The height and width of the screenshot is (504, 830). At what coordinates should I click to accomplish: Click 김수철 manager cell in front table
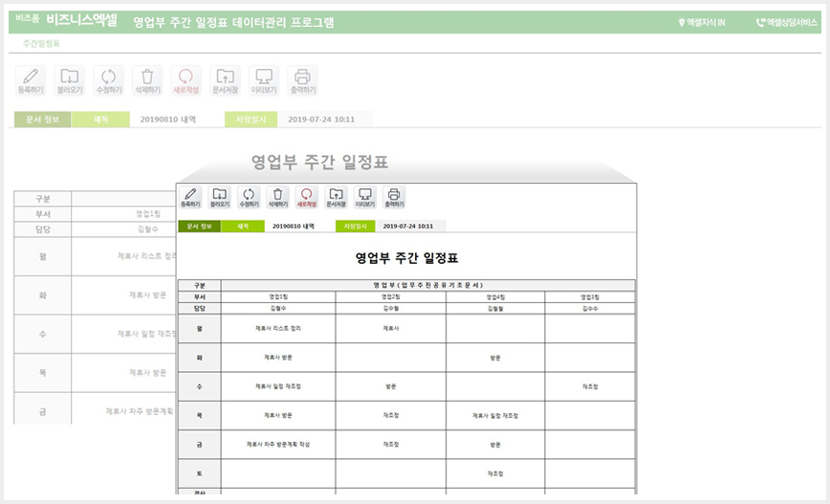pos(391,308)
